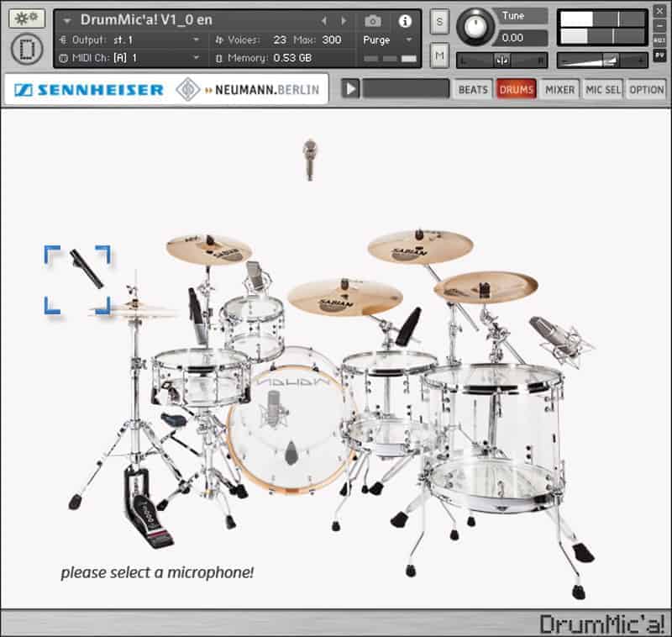Open the snapshot camera view
Screen dimensions: 672x637
point(373,21)
